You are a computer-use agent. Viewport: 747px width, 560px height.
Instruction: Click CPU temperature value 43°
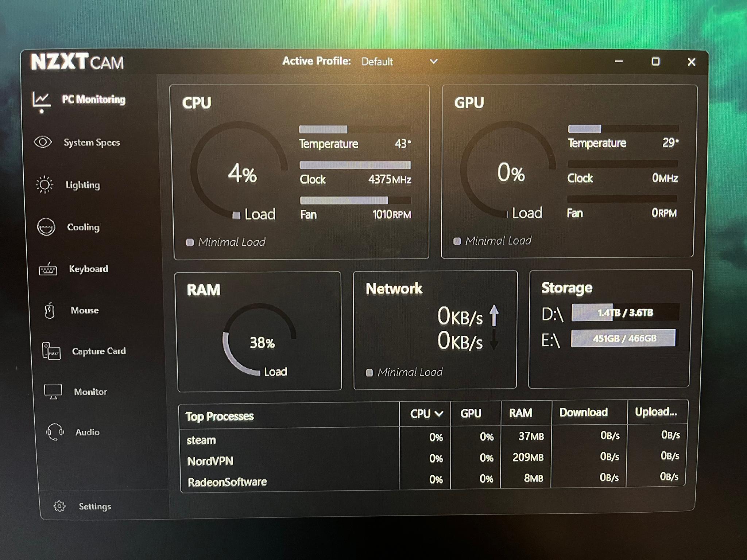click(403, 144)
